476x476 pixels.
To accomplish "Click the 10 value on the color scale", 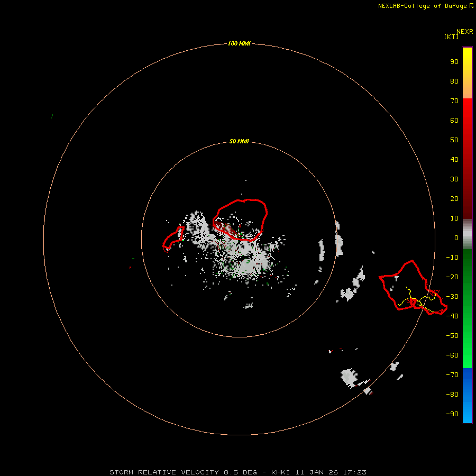I will [454, 218].
